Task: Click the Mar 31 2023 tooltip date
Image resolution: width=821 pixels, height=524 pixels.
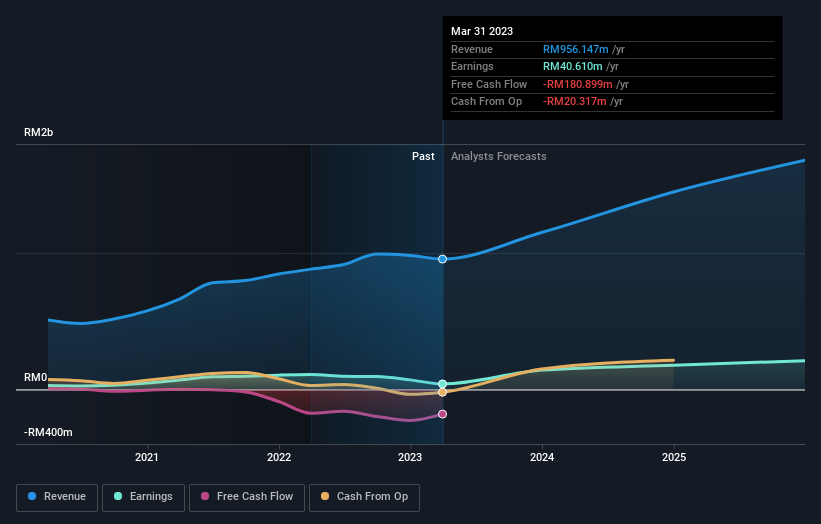Action: [x=482, y=31]
